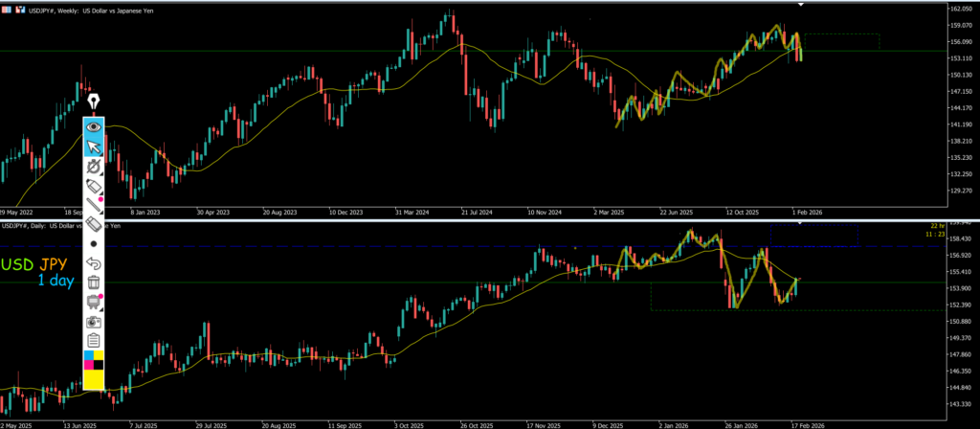The image size is (980, 429).
Task: Click the pen nib icon above the toolbar
Action: coord(93,102)
